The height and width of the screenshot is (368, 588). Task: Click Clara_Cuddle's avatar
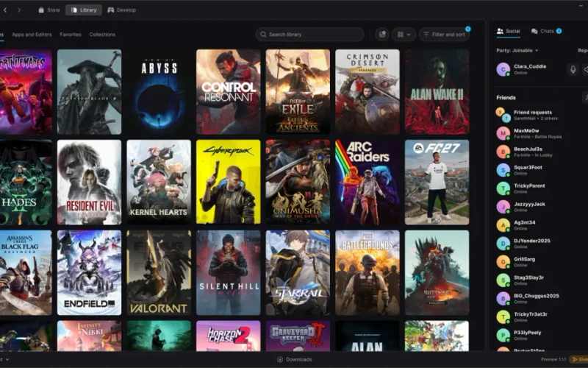503,69
